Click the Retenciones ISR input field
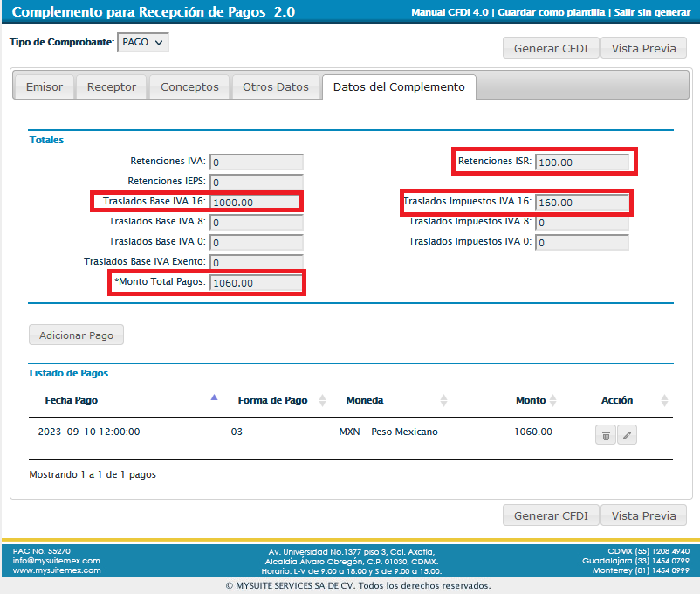 point(582,162)
